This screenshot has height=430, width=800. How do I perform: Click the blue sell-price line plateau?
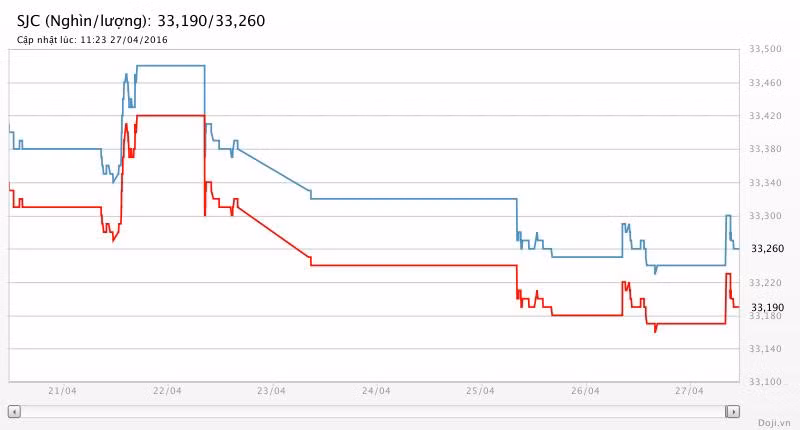[170, 65]
